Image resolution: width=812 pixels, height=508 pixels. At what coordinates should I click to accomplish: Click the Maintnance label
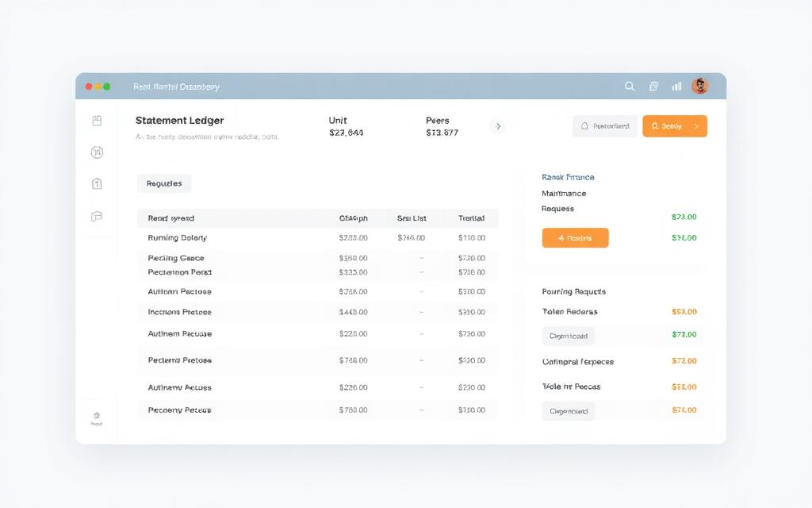(564, 194)
